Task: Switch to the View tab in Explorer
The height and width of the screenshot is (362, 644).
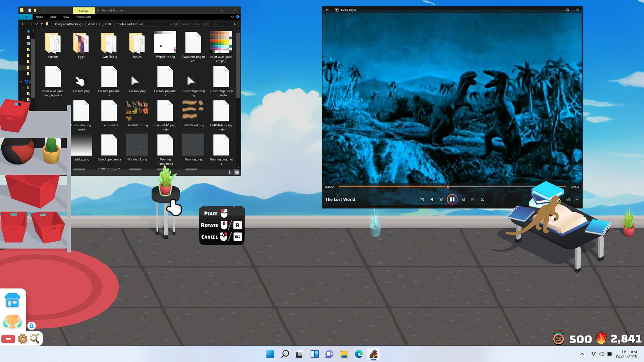Action: (x=66, y=16)
